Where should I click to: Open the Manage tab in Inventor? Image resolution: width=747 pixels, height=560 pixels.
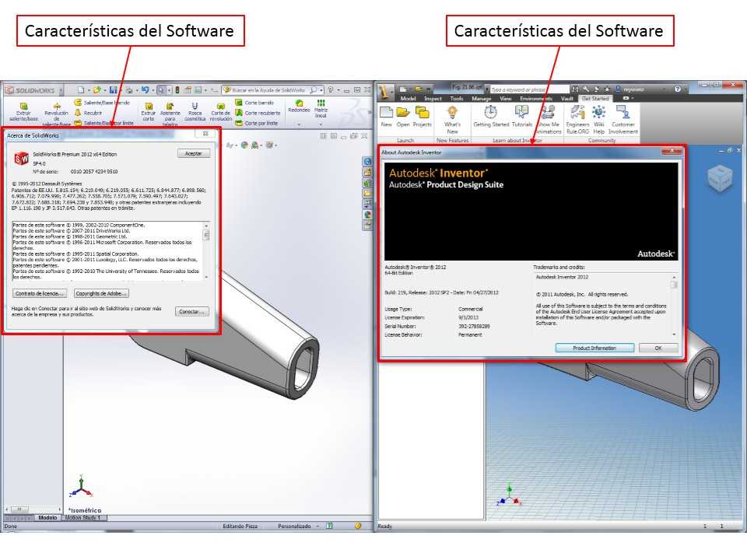tap(481, 99)
